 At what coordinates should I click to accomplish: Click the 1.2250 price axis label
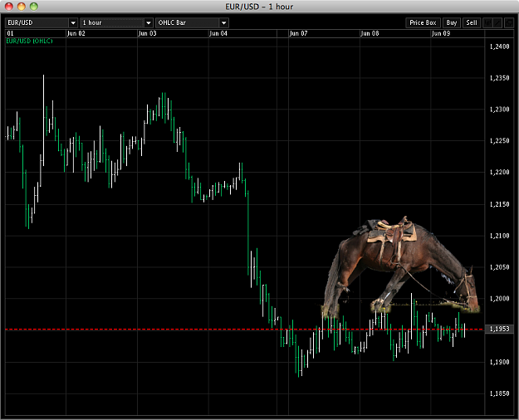[499, 141]
